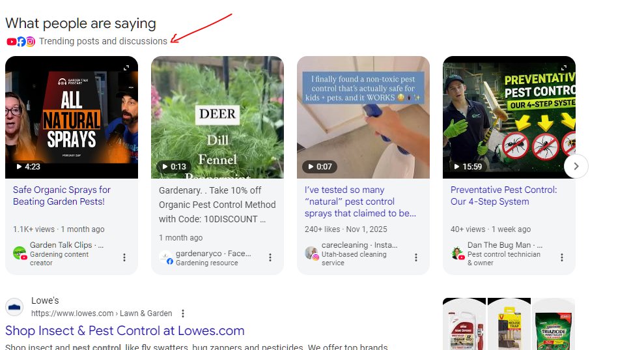The width and height of the screenshot is (644, 350).
Task: Open the 'Preventative Pest Control: Our 4-Step System' link
Action: click(503, 196)
